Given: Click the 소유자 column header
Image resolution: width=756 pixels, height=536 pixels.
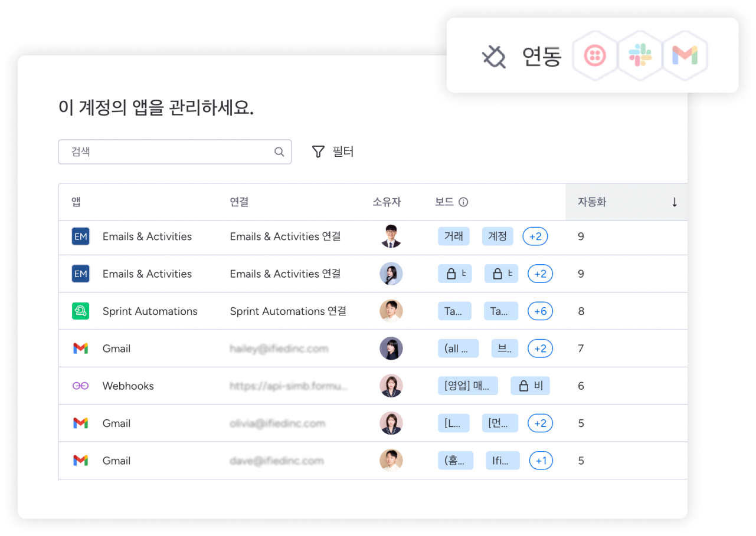Looking at the screenshot, I should coord(387,202).
